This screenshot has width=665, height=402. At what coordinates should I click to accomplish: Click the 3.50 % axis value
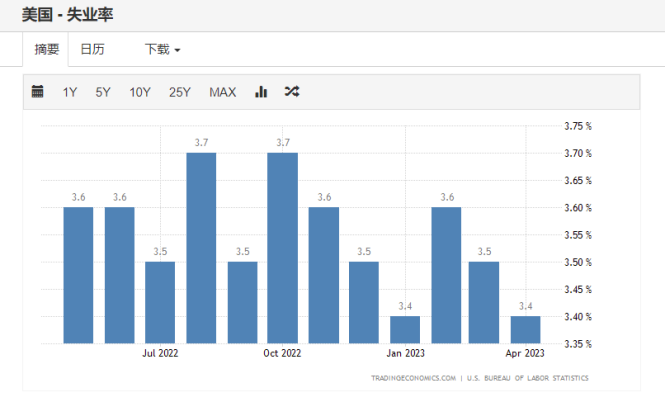pyautogui.click(x=578, y=262)
